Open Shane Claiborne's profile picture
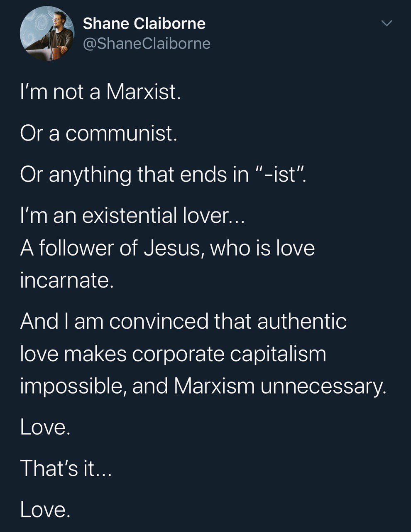Screen dimensions: 411x532 point(47,34)
